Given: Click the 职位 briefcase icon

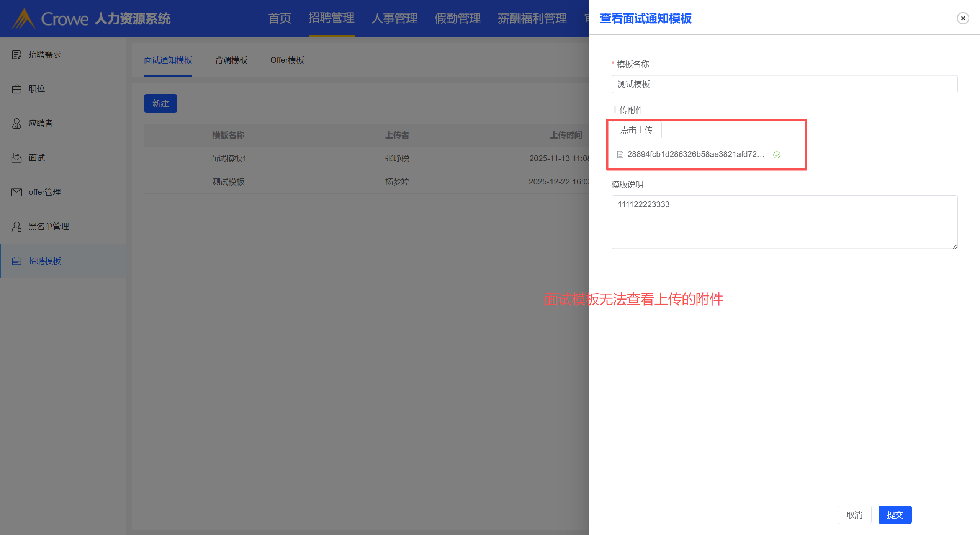Looking at the screenshot, I should pyautogui.click(x=16, y=89).
